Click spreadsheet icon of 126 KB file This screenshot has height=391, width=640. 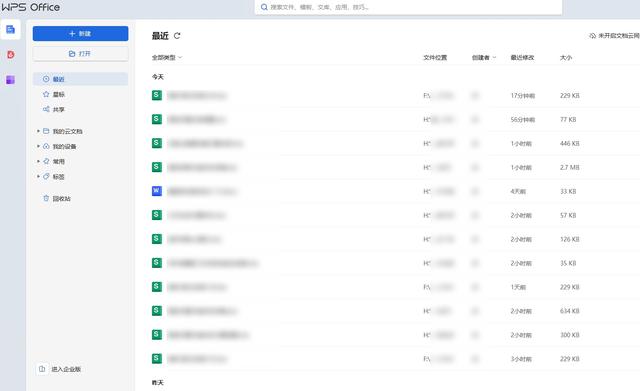click(157, 239)
